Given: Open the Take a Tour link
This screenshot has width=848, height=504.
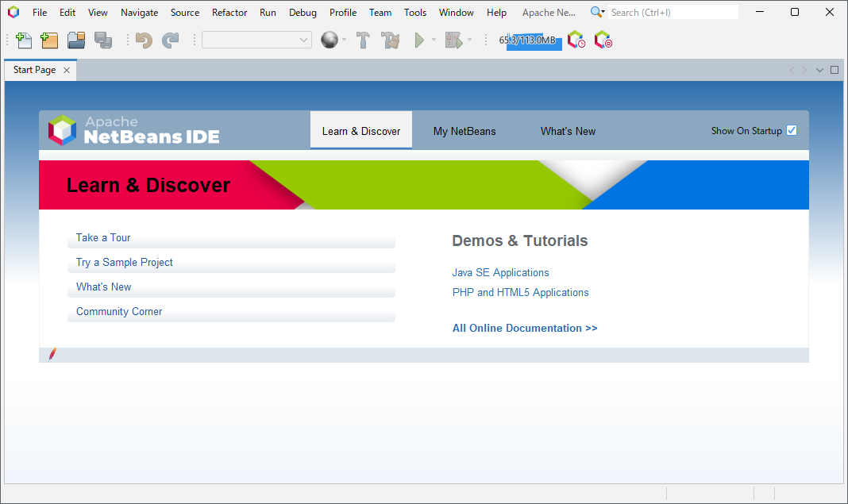Looking at the screenshot, I should click(103, 237).
